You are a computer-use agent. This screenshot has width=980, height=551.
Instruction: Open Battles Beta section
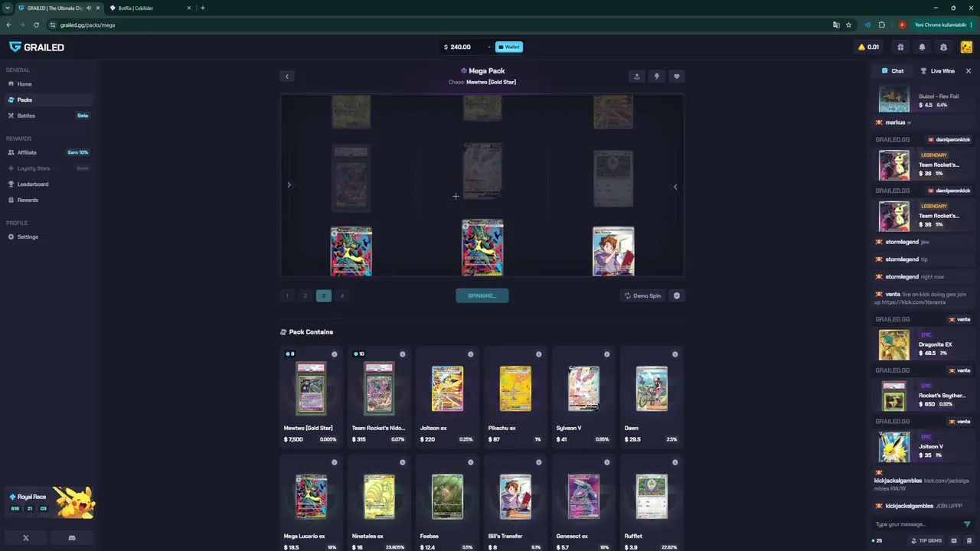coord(48,116)
